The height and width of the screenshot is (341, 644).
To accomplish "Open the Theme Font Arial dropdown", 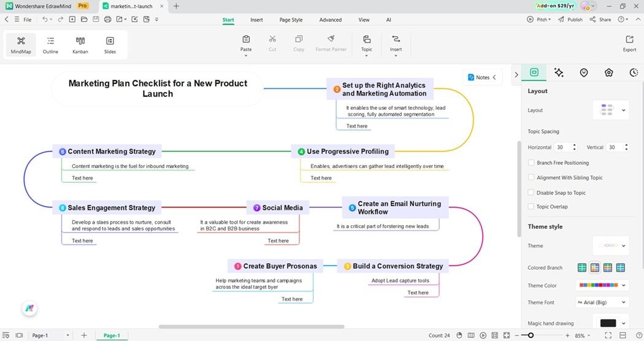I will pos(602,302).
